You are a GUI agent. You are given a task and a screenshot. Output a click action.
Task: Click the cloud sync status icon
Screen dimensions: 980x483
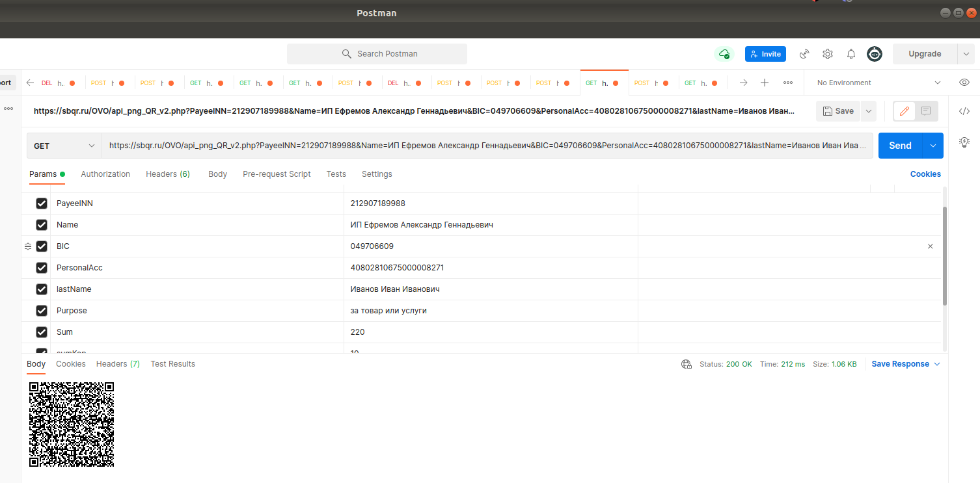click(x=724, y=54)
